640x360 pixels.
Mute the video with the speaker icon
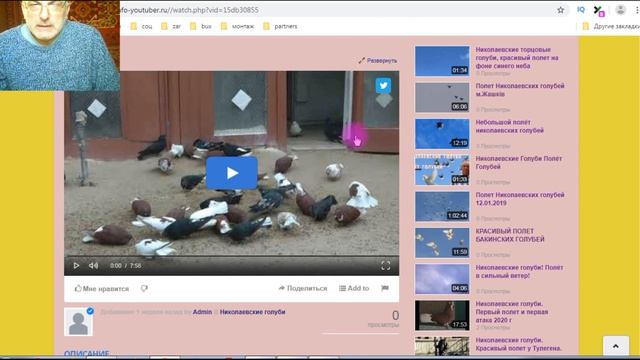[93, 266]
